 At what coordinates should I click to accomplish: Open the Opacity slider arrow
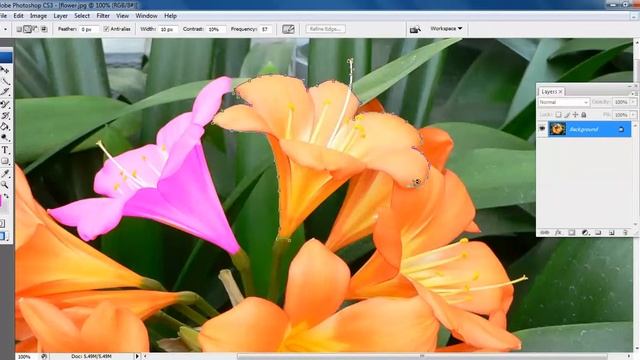[x=633, y=102]
